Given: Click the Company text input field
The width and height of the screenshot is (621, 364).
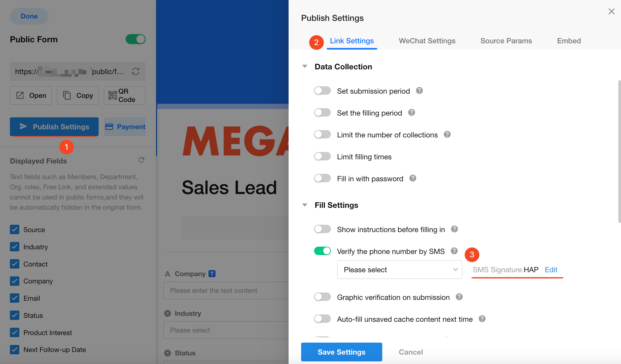Looking at the screenshot, I should [226, 290].
